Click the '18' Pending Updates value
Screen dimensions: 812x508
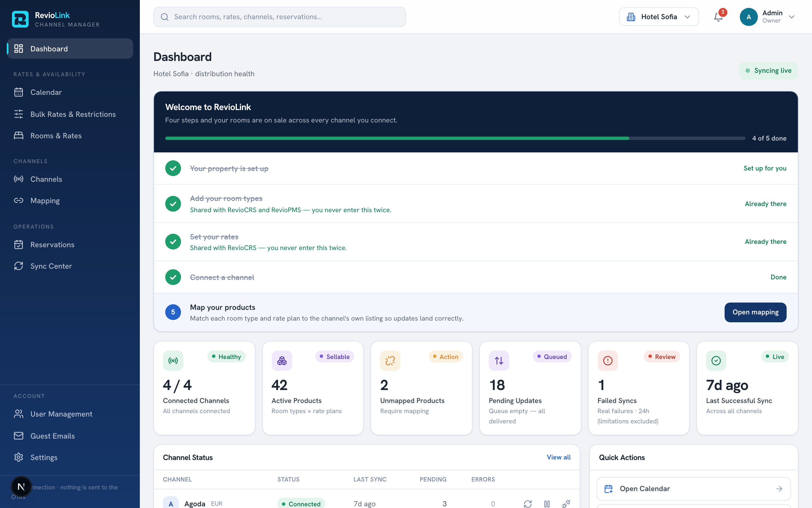[x=497, y=385]
